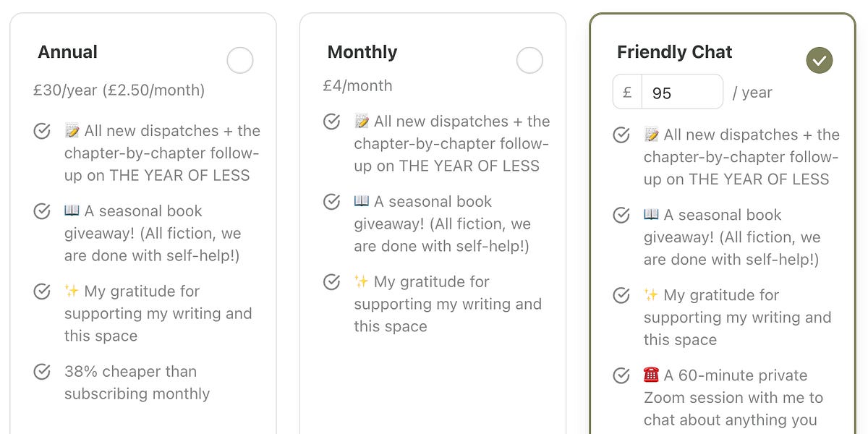Click the £30/year Annual price text

119,90
